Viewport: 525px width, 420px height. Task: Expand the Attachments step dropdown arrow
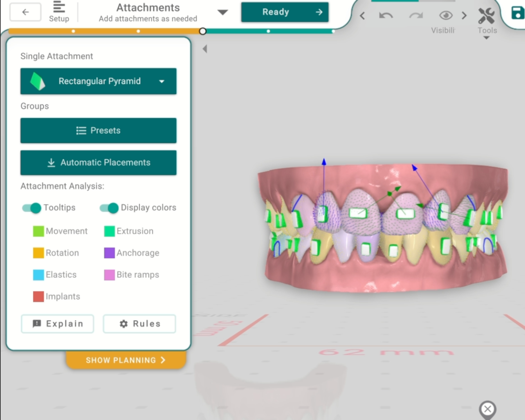222,12
